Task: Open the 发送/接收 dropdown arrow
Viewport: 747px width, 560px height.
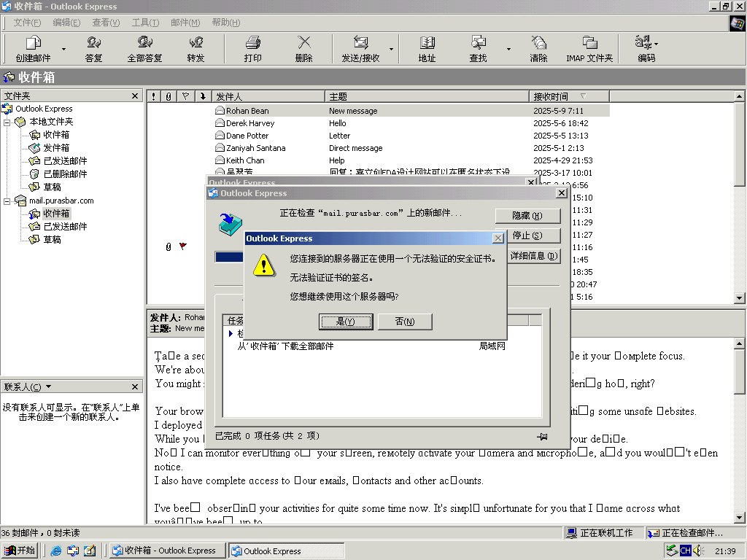Action: pyautogui.click(x=391, y=49)
